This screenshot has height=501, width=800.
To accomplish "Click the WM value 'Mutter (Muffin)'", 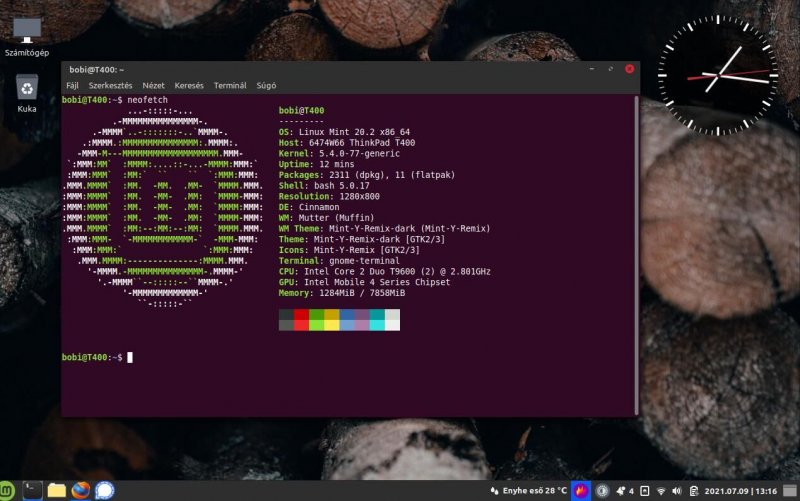I will [x=336, y=218].
